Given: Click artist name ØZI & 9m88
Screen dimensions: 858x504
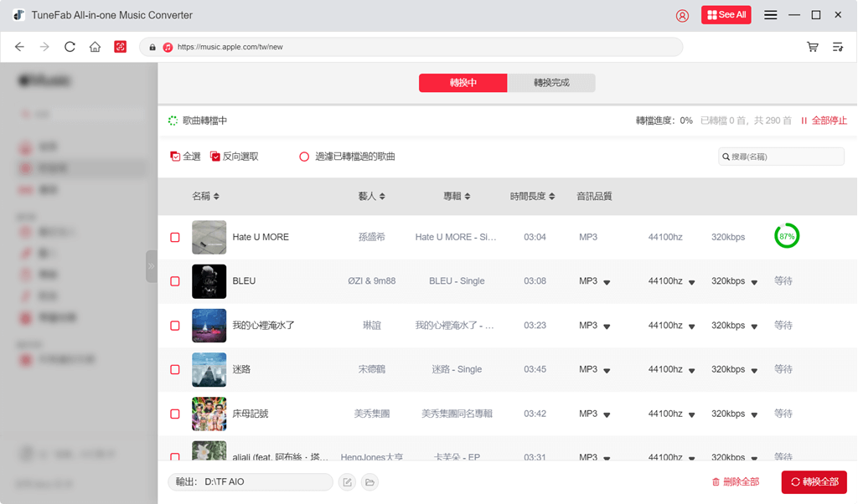Looking at the screenshot, I should 371,281.
